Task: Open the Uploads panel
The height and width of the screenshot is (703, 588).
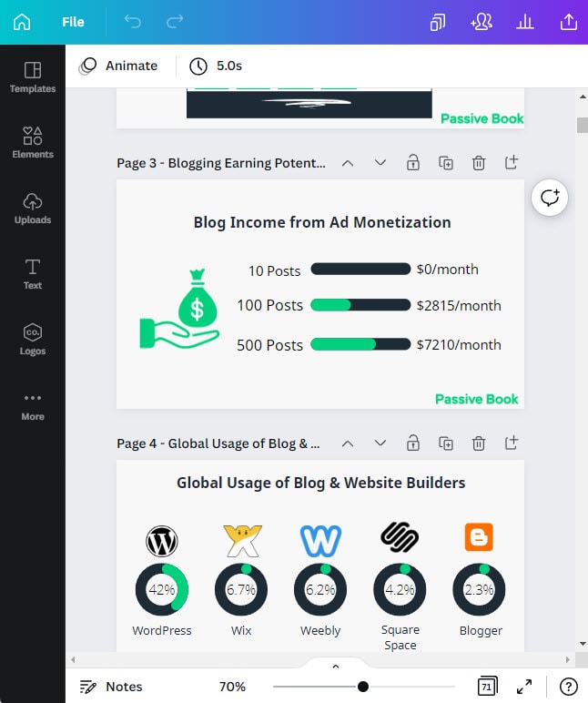Action: click(33, 209)
